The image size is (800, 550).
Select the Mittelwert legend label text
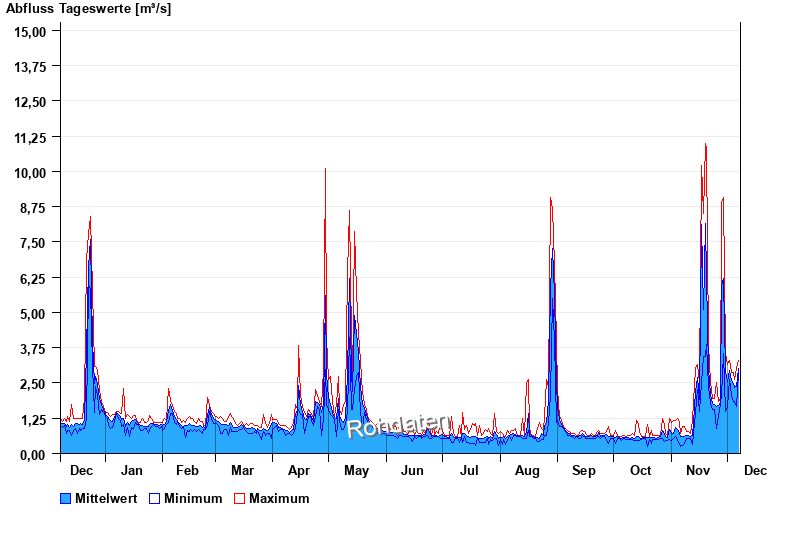pyautogui.click(x=107, y=498)
